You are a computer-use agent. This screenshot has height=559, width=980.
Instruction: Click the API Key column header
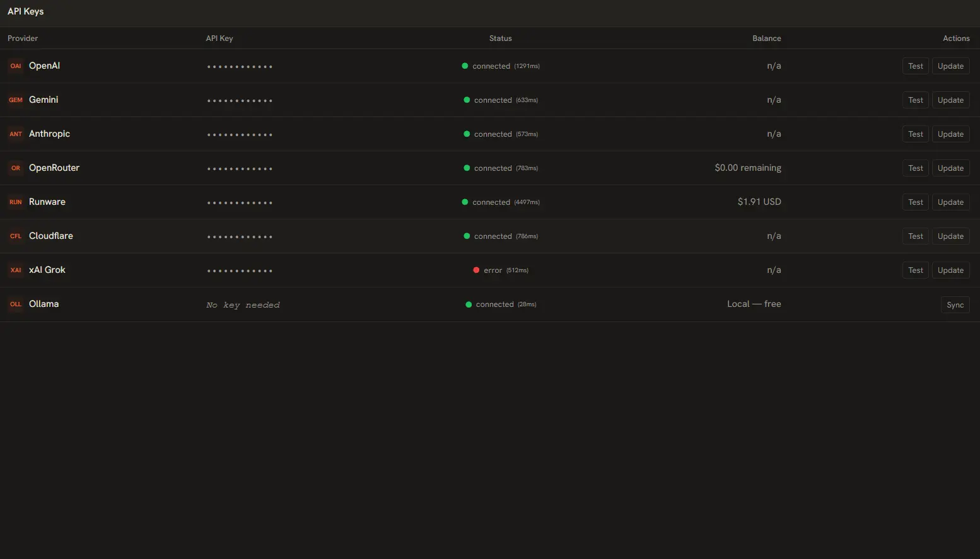[219, 38]
